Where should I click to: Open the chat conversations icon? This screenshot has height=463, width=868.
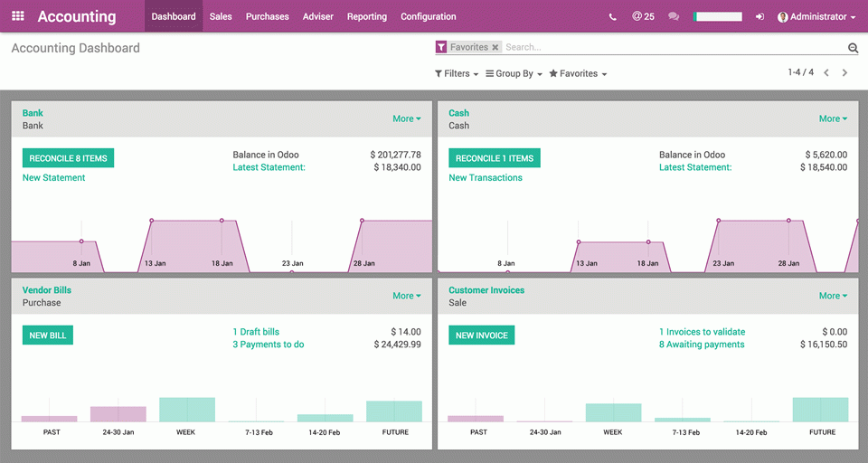(674, 16)
